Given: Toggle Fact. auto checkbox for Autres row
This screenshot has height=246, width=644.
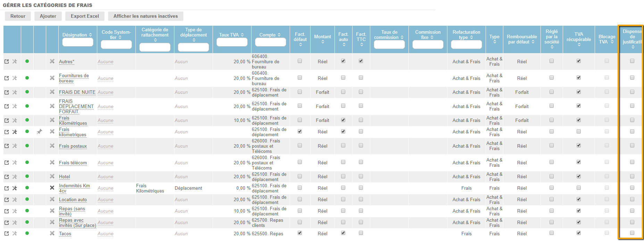Looking at the screenshot, I should pos(343,61).
